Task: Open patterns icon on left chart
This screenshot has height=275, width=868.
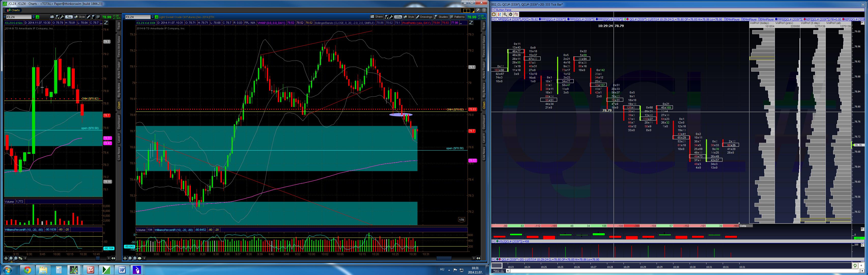Action: tap(98, 17)
